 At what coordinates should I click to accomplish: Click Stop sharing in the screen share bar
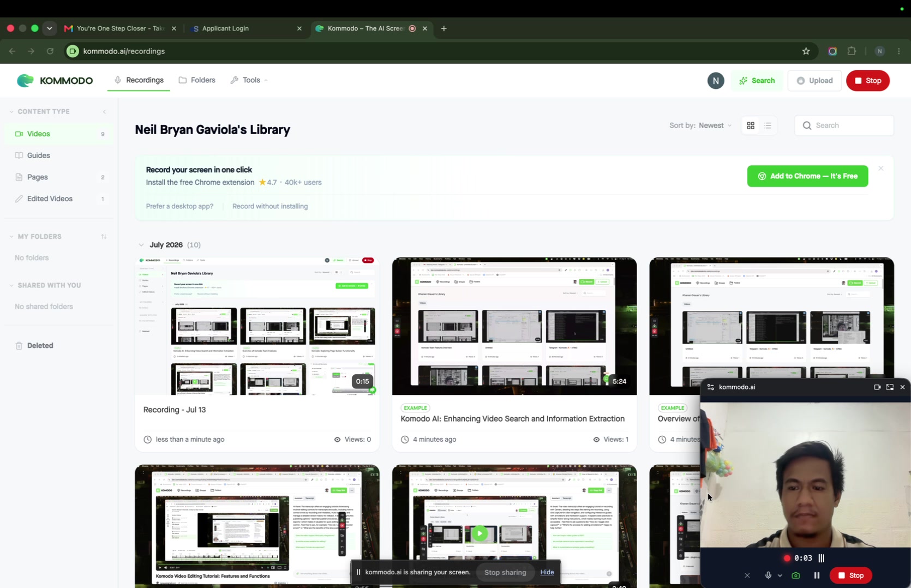(505, 572)
